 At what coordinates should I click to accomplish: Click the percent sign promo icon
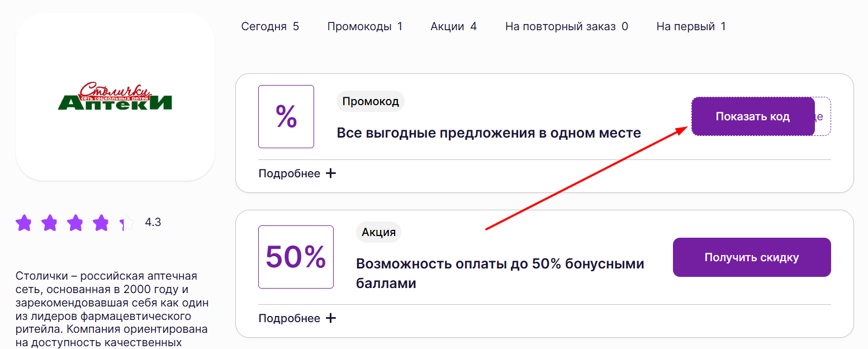[x=286, y=116]
